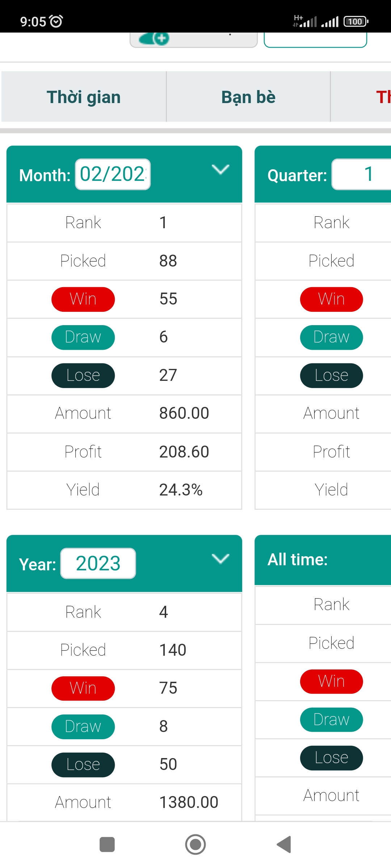The width and height of the screenshot is (391, 868).
Task: Switch to the Bạn bè tab
Action: (x=248, y=97)
